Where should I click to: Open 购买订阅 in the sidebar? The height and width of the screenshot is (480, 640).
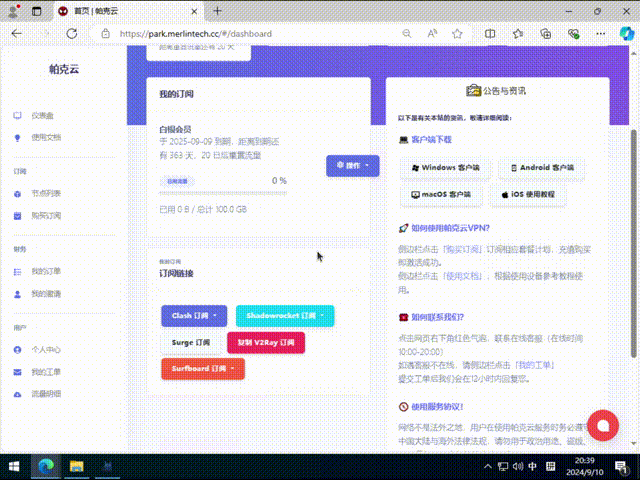coord(45,215)
